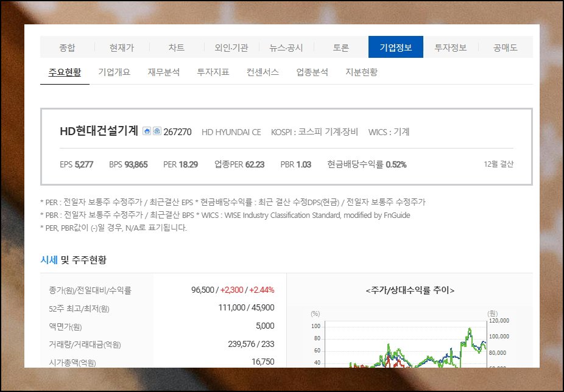Switch to the 현재가 tab
Screen dimensions: 564x392
point(122,47)
